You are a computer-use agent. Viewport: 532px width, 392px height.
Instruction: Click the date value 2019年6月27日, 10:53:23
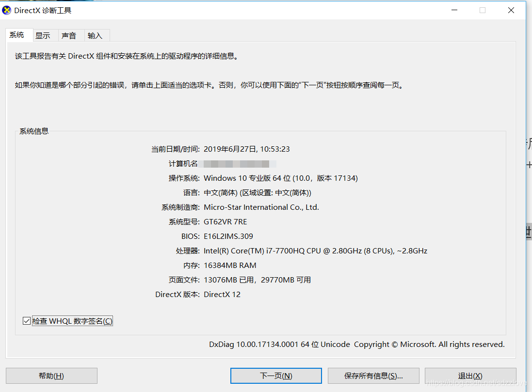coord(247,149)
